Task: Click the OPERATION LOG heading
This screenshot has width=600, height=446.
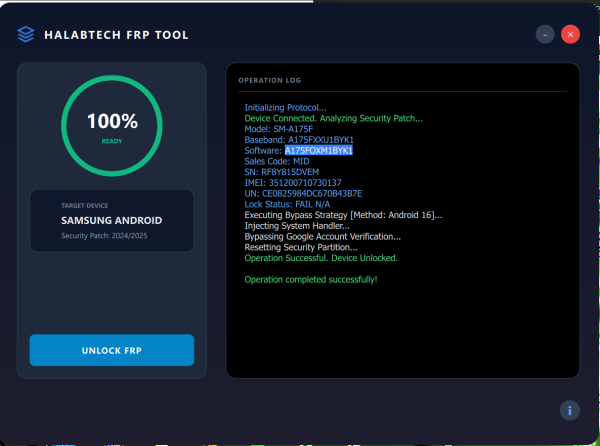Action: (269, 80)
